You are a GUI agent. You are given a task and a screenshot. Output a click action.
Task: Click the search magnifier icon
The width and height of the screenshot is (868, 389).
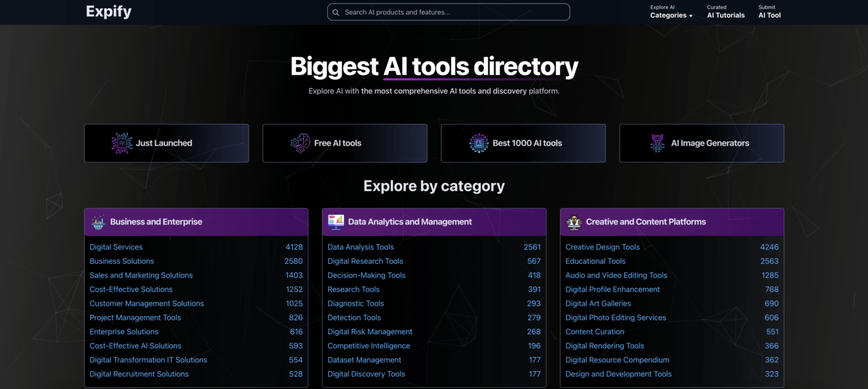[336, 12]
